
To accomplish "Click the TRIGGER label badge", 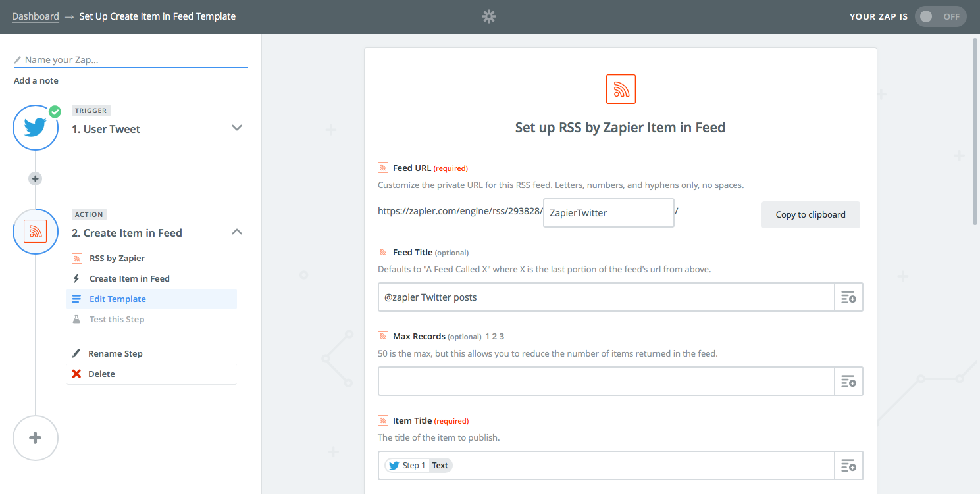I will [x=91, y=111].
